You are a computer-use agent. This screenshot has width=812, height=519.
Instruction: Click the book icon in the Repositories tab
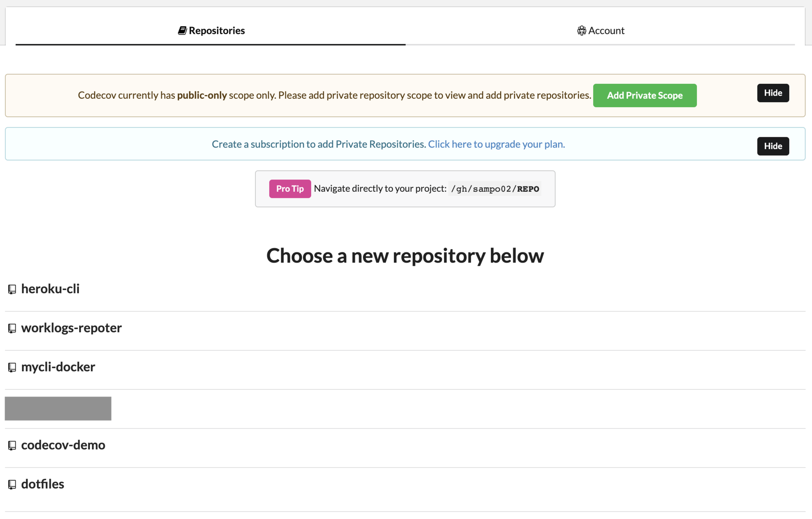(x=182, y=30)
